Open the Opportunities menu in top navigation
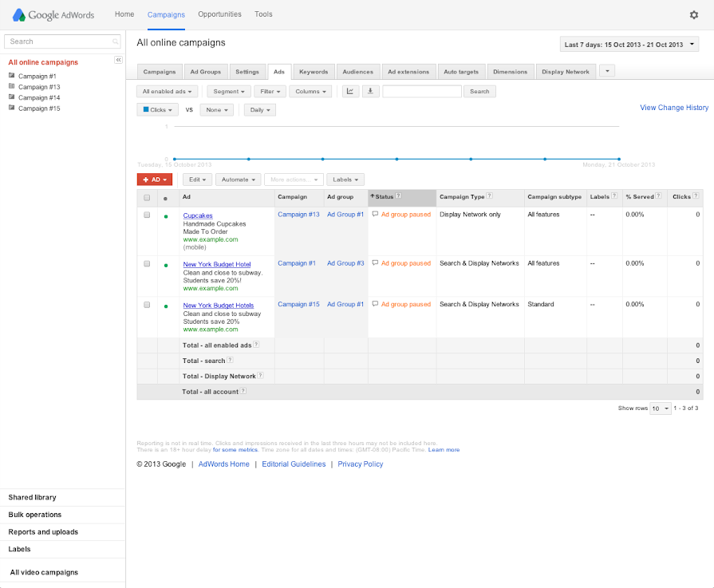714x588 pixels. click(219, 14)
